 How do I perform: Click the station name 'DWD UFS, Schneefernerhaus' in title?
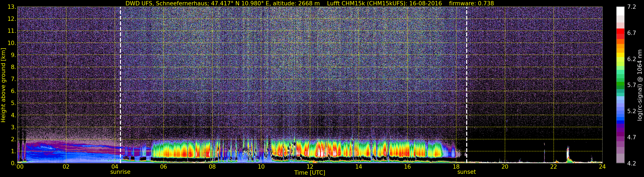[167, 3]
